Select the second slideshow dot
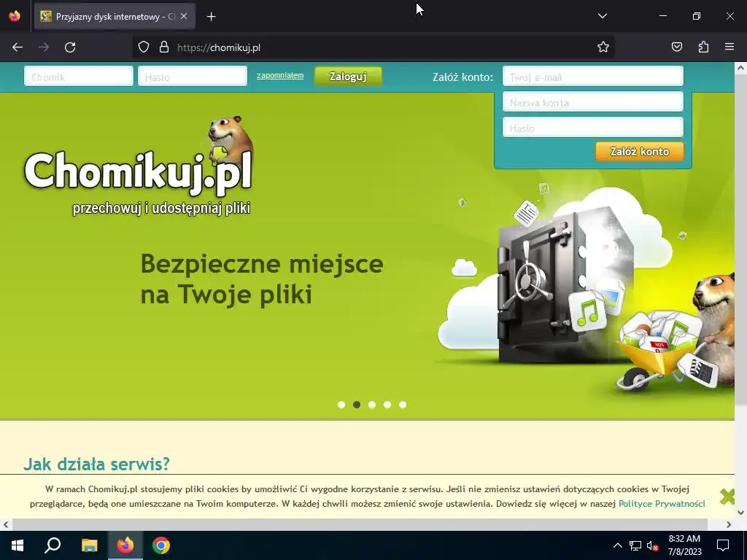This screenshot has width=747, height=560. (356, 405)
